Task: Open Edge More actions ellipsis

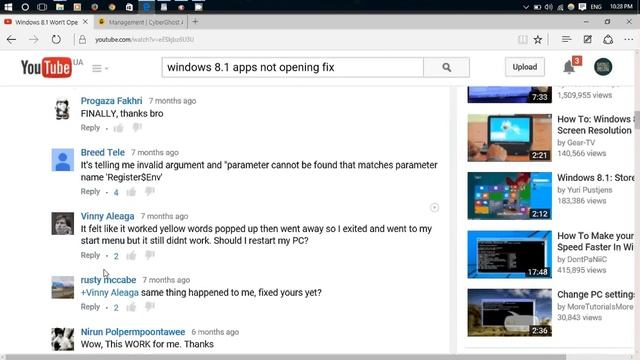Action: (x=629, y=40)
